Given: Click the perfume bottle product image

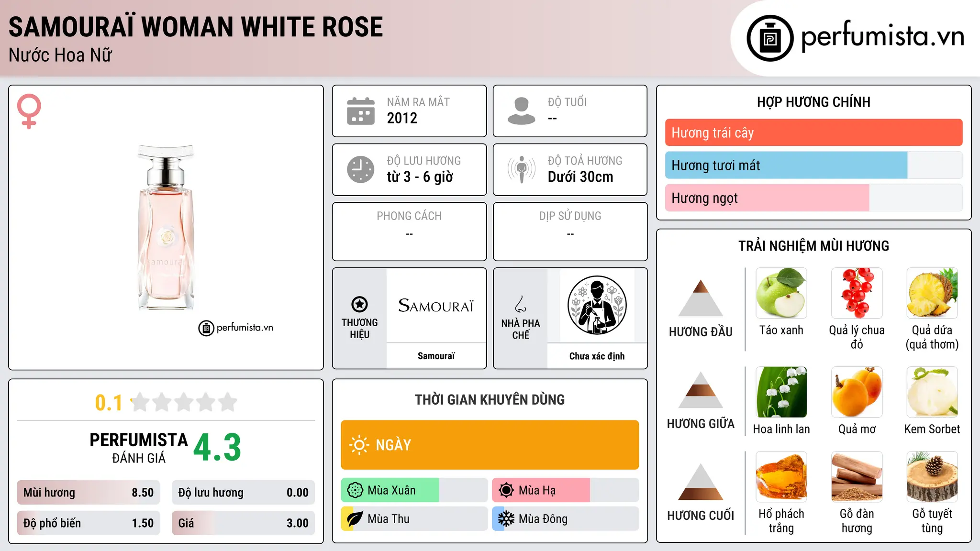Looking at the screenshot, I should pyautogui.click(x=166, y=228).
